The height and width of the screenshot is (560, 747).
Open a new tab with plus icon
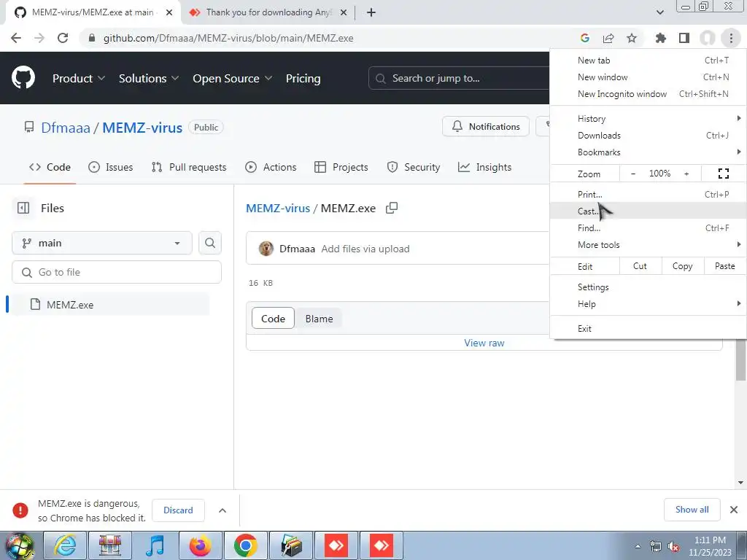tap(371, 12)
